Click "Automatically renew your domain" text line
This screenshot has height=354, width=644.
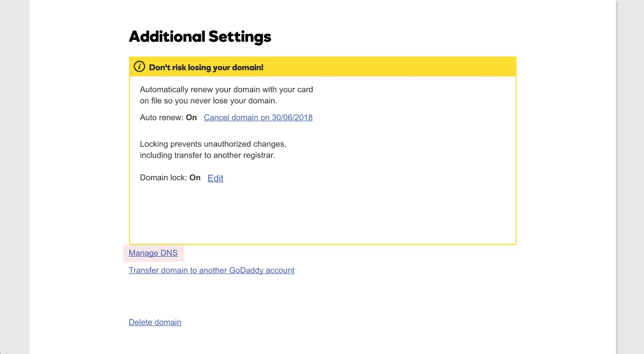pos(226,90)
